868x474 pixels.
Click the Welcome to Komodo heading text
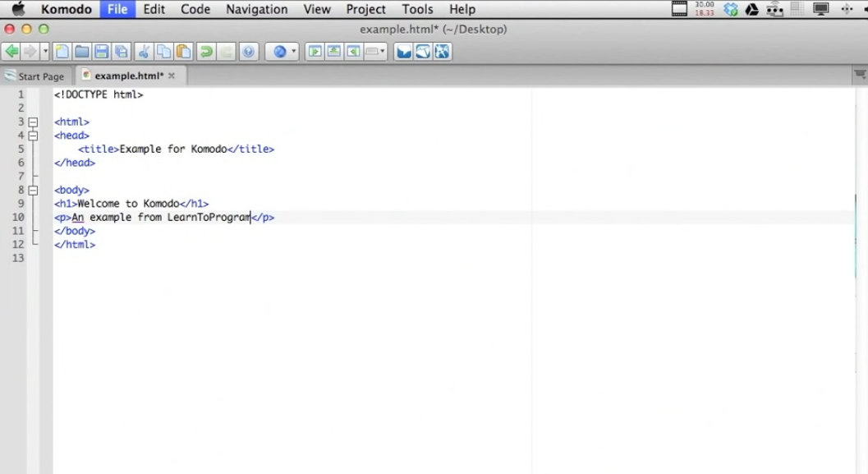pos(128,204)
